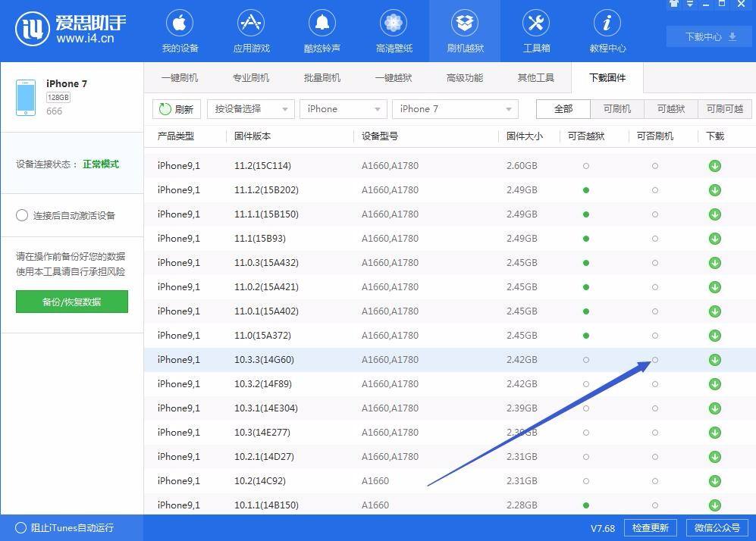The height and width of the screenshot is (541, 756).
Task: Switch to 其他工具 tab
Action: click(x=535, y=77)
